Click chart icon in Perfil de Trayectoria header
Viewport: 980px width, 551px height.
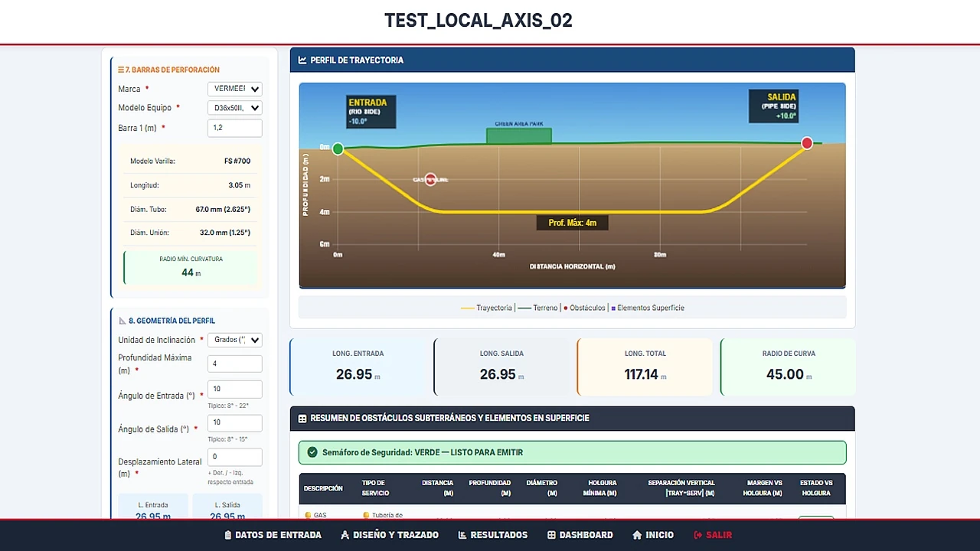click(302, 60)
